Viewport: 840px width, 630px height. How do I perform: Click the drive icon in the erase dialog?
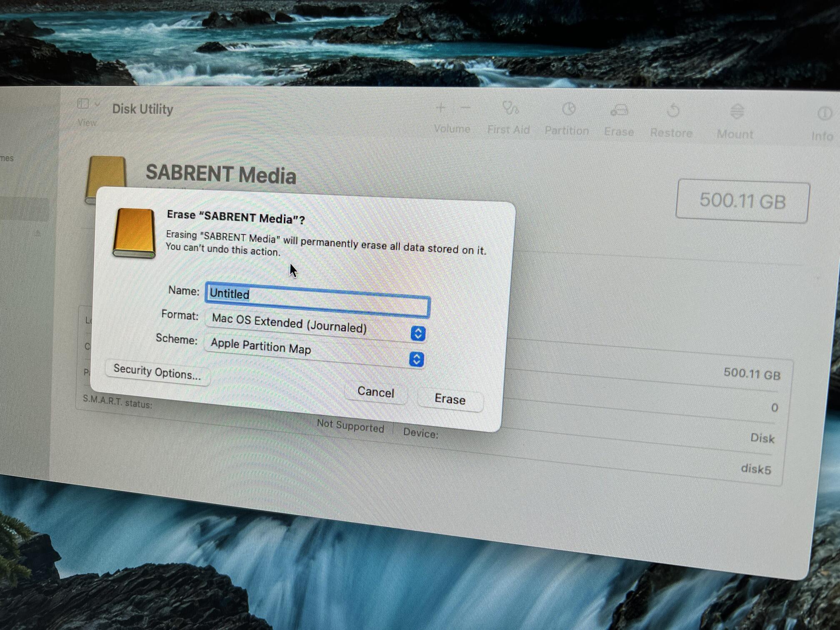pyautogui.click(x=134, y=233)
